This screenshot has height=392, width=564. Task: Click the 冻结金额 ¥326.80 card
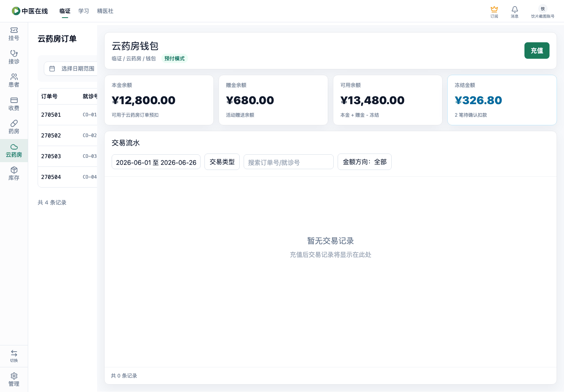click(x=502, y=100)
